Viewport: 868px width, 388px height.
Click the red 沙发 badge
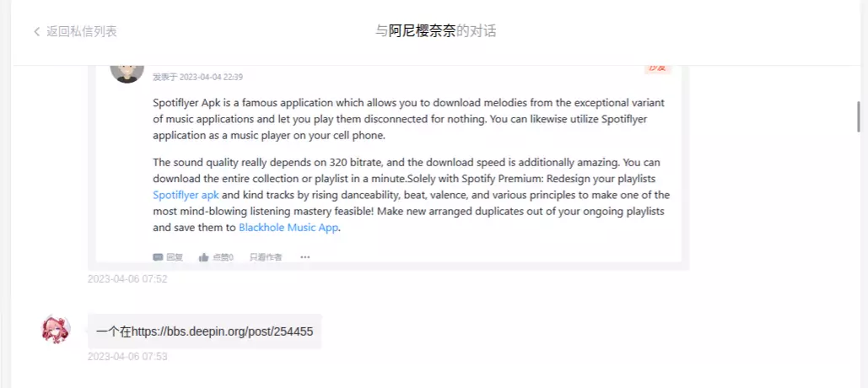[x=658, y=68]
